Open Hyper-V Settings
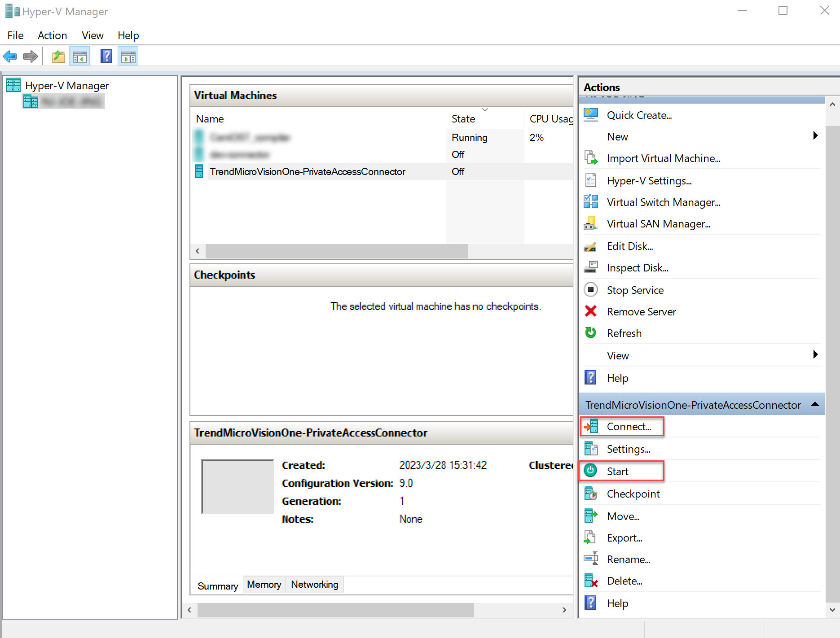 [649, 180]
